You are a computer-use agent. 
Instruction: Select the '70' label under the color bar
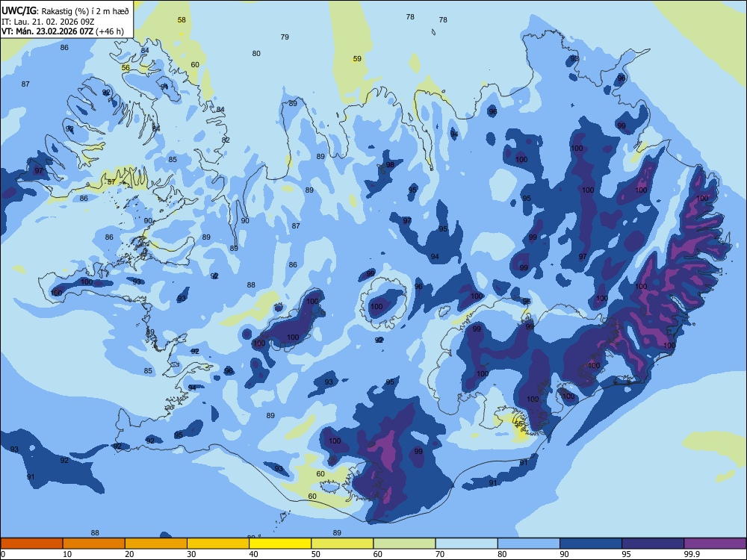[440, 554]
